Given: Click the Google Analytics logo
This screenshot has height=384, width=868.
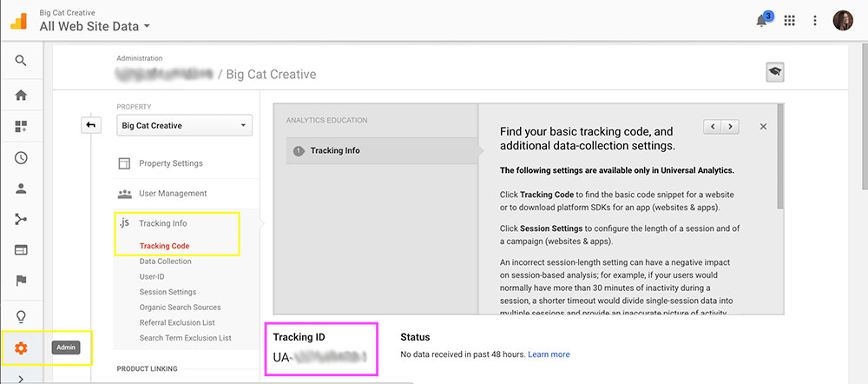Looking at the screenshot, I should (19, 21).
